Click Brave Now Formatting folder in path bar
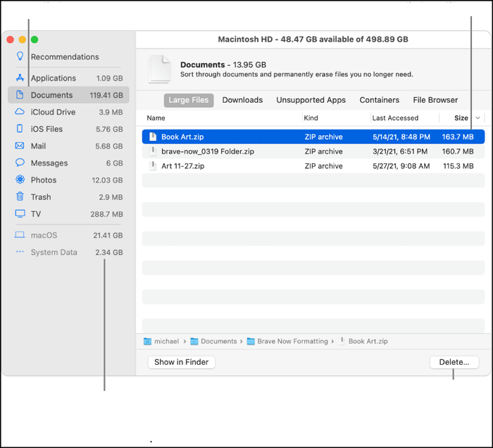This screenshot has width=493, height=448. tap(292, 342)
